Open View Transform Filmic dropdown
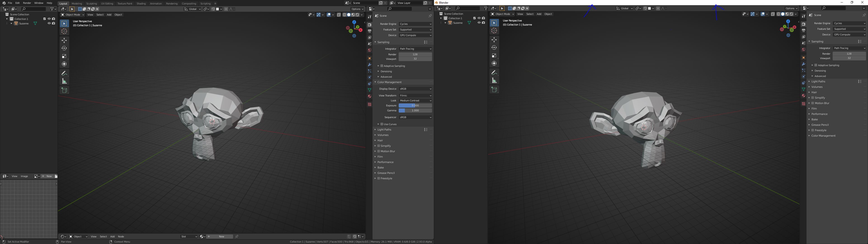 coord(415,96)
